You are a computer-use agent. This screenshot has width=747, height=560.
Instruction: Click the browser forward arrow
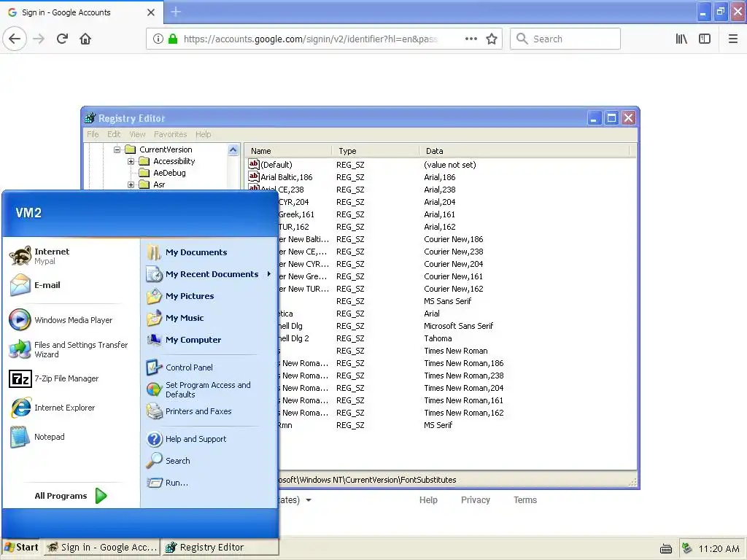click(x=39, y=39)
